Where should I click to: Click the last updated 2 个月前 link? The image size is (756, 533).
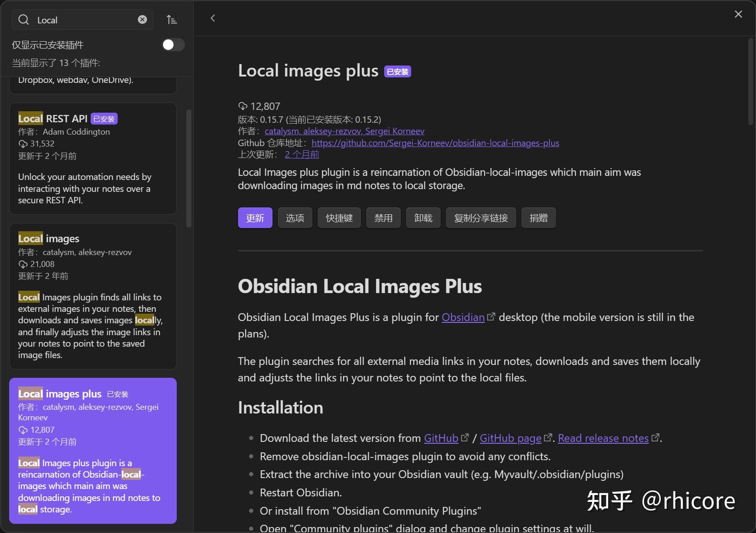click(302, 154)
